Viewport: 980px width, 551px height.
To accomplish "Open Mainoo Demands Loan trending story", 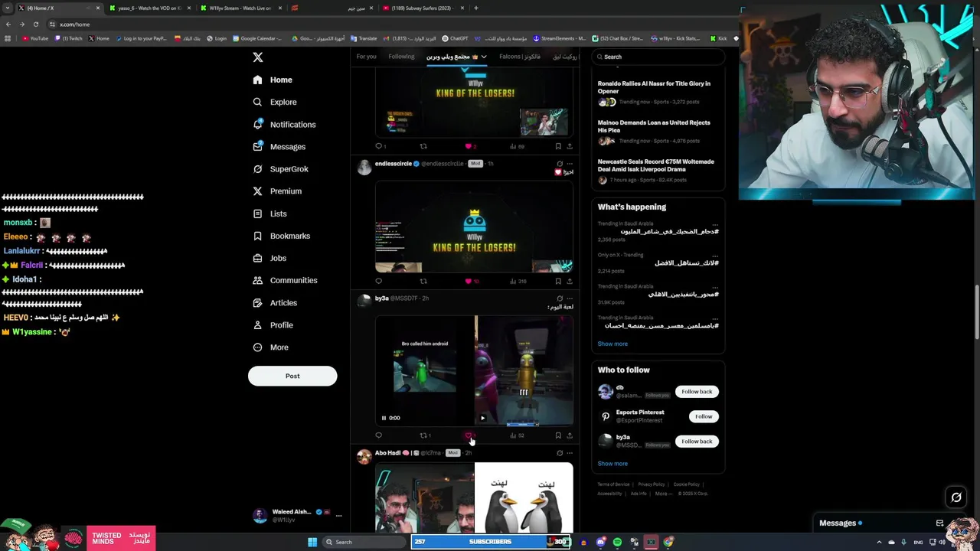I will (x=658, y=132).
